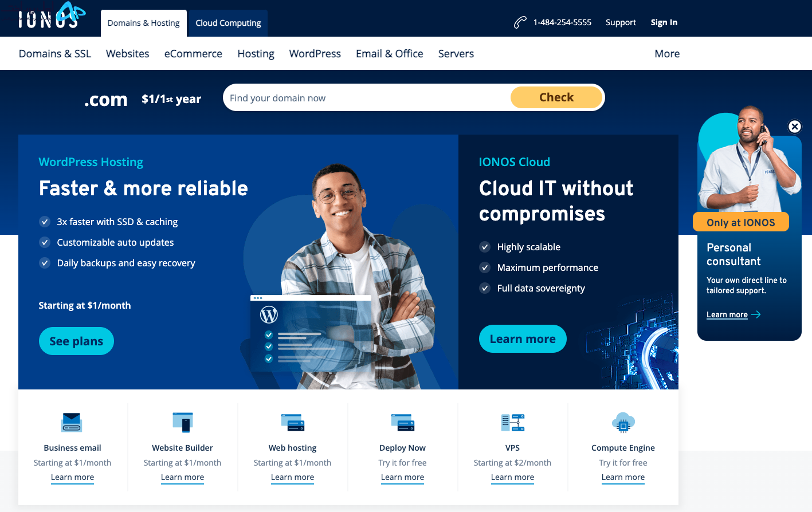Click Sign In
The width and height of the screenshot is (812, 512).
[x=664, y=22]
